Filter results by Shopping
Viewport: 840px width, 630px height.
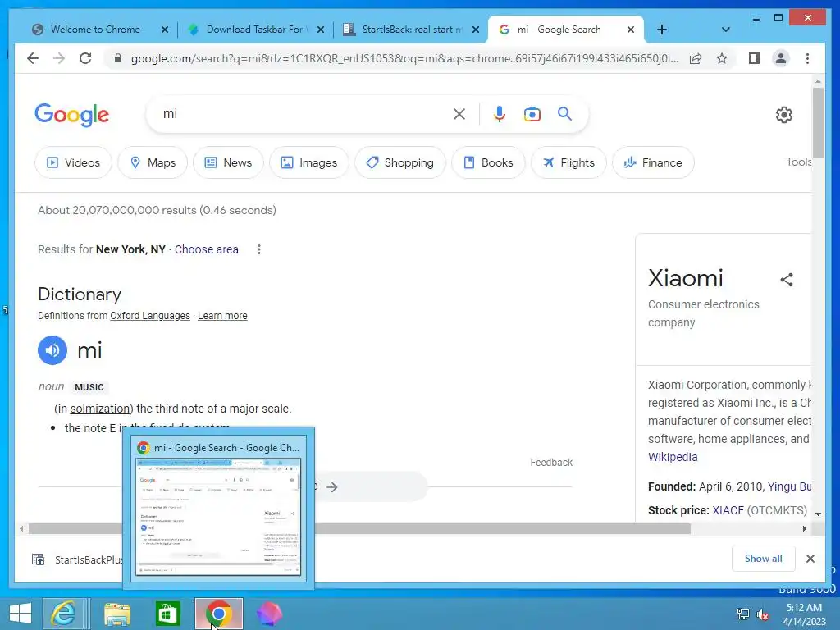point(400,162)
